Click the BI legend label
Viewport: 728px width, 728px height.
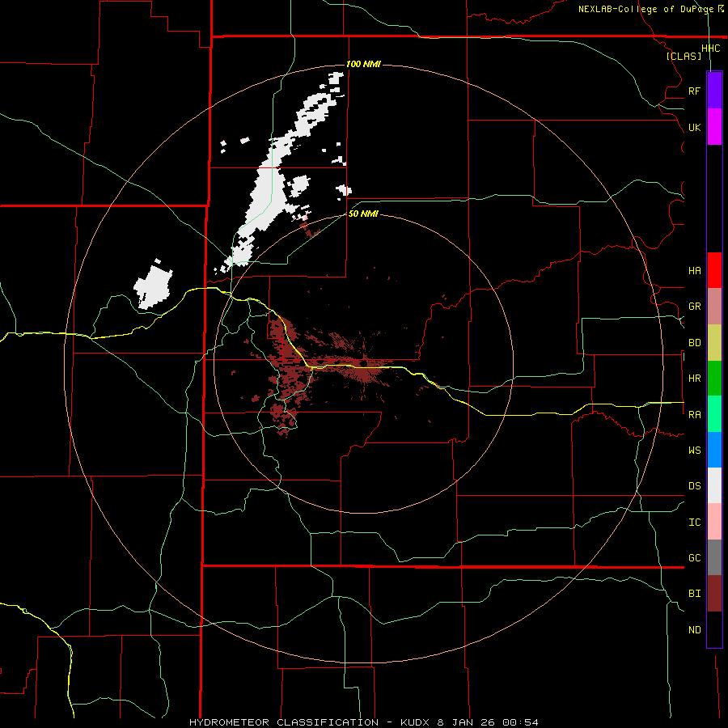694,594
